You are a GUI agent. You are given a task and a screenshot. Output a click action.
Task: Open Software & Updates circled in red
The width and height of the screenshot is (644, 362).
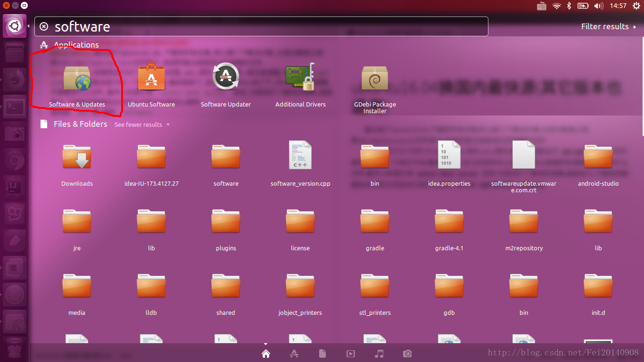point(77,85)
